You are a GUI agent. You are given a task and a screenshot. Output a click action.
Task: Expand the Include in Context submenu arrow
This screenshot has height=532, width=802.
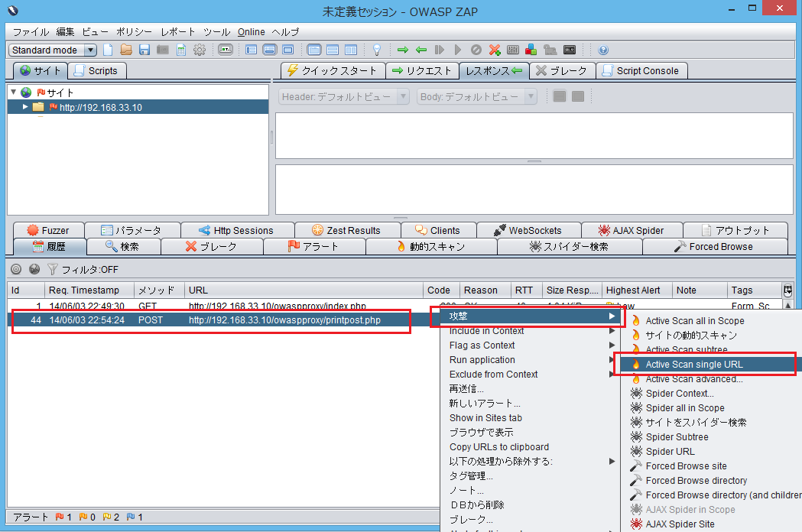point(612,331)
